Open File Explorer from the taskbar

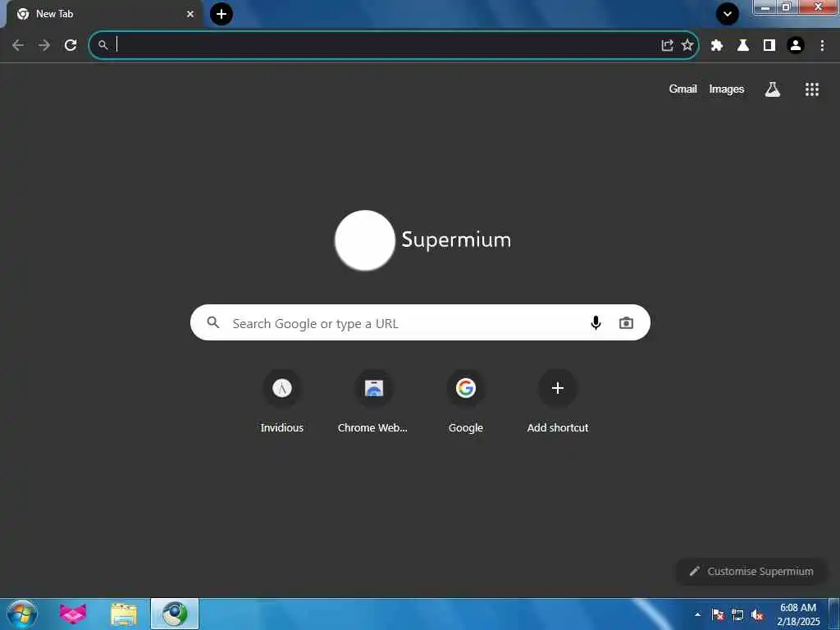(x=124, y=614)
